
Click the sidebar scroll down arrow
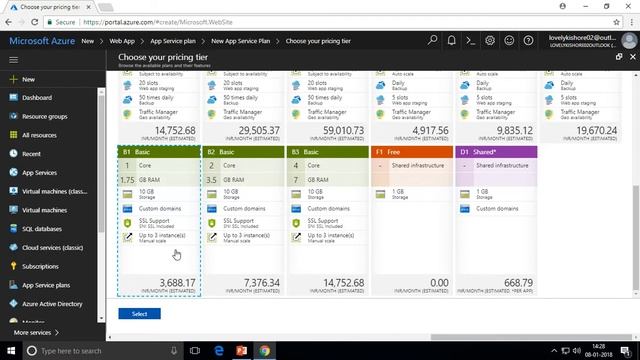coord(101,318)
